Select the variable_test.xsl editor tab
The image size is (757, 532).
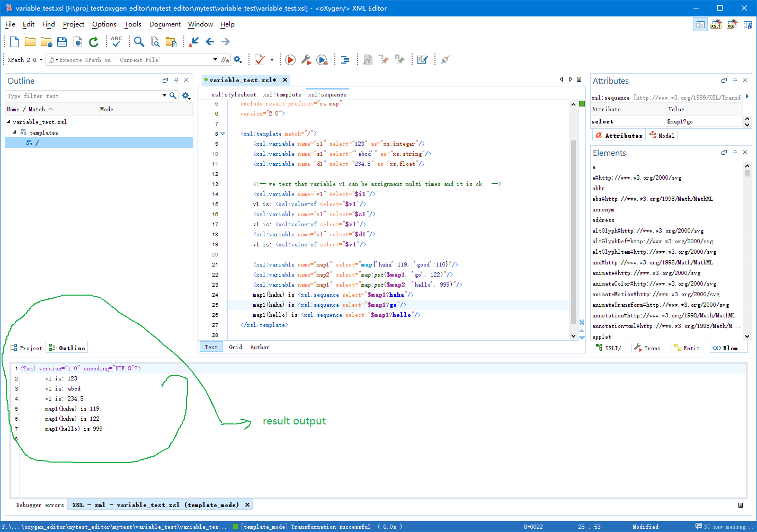pyautogui.click(x=243, y=80)
